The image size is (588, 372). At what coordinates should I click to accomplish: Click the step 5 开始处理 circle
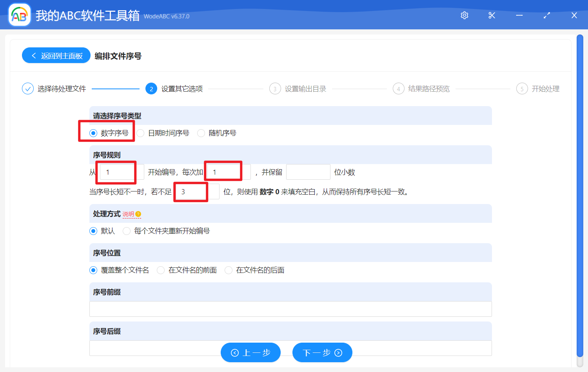(522, 89)
